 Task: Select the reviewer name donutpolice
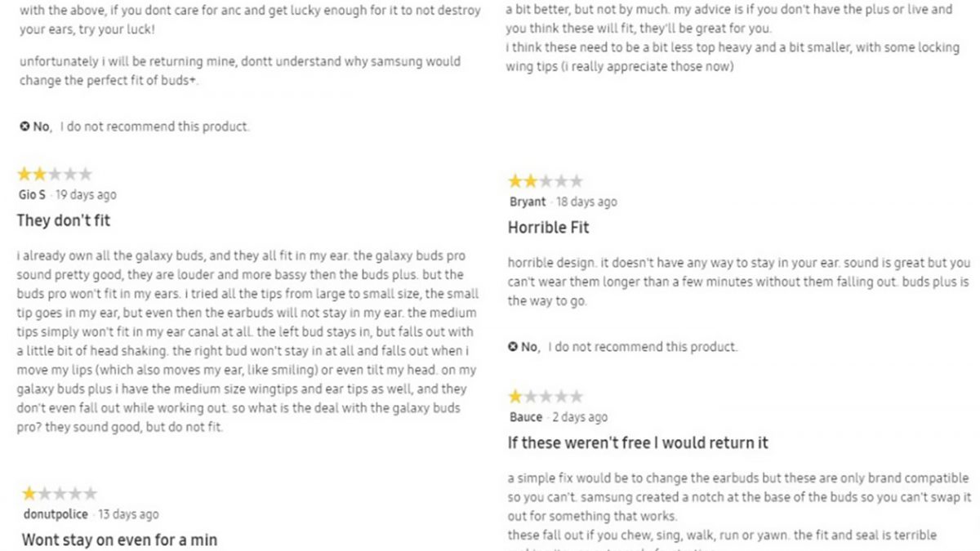pyautogui.click(x=56, y=514)
